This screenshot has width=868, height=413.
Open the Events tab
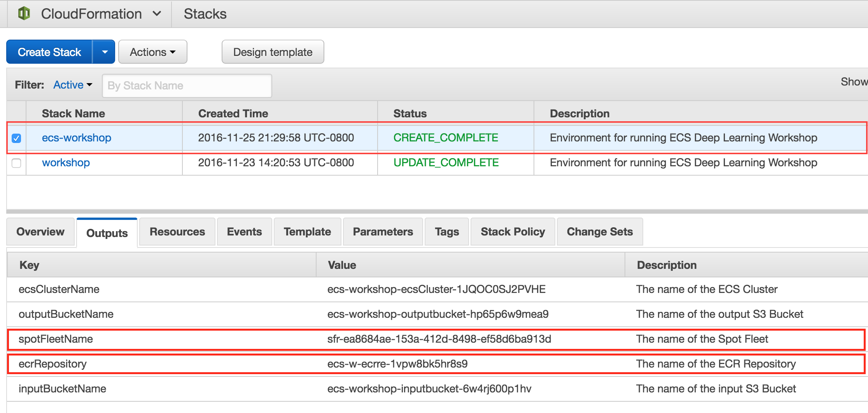tap(244, 232)
